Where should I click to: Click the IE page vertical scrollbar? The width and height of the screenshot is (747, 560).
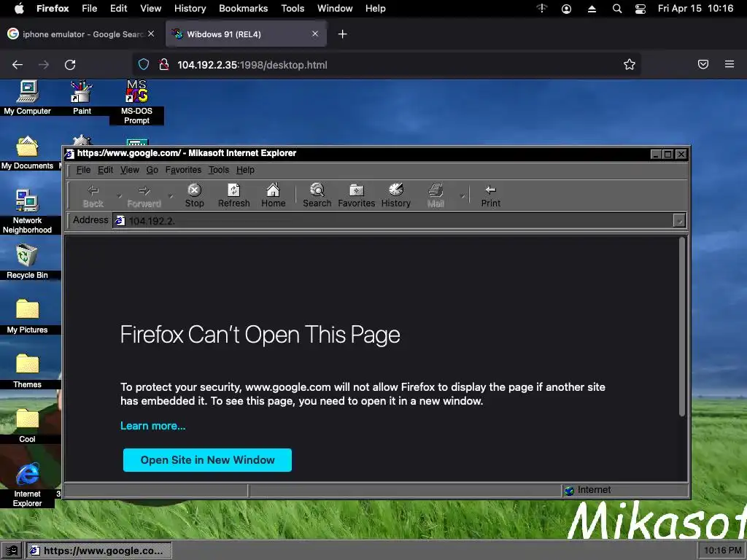point(682,327)
